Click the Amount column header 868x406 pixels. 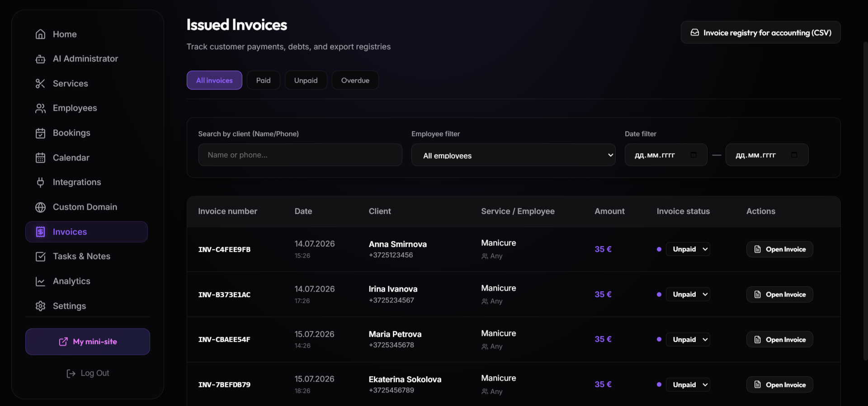tap(609, 211)
